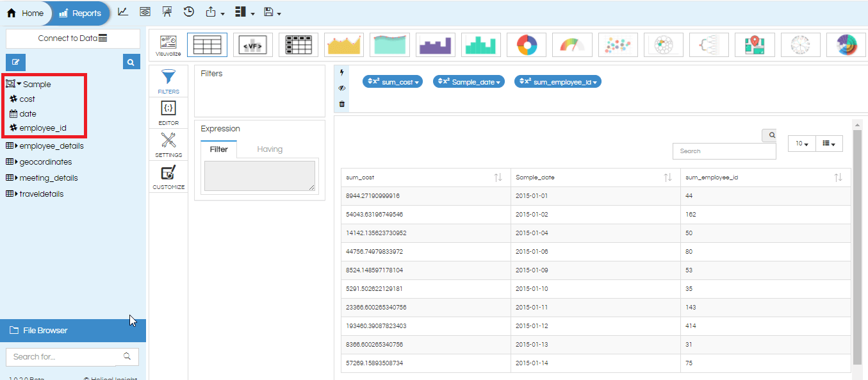The height and width of the screenshot is (380, 868).
Task: Click the presentation board icon in the top toolbar
Action: [x=167, y=12]
